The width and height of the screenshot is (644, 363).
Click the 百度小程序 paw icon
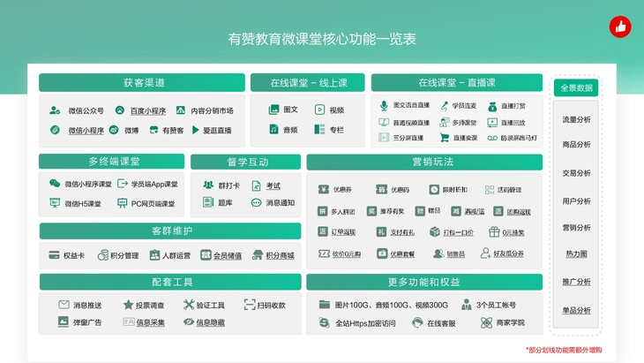point(119,110)
